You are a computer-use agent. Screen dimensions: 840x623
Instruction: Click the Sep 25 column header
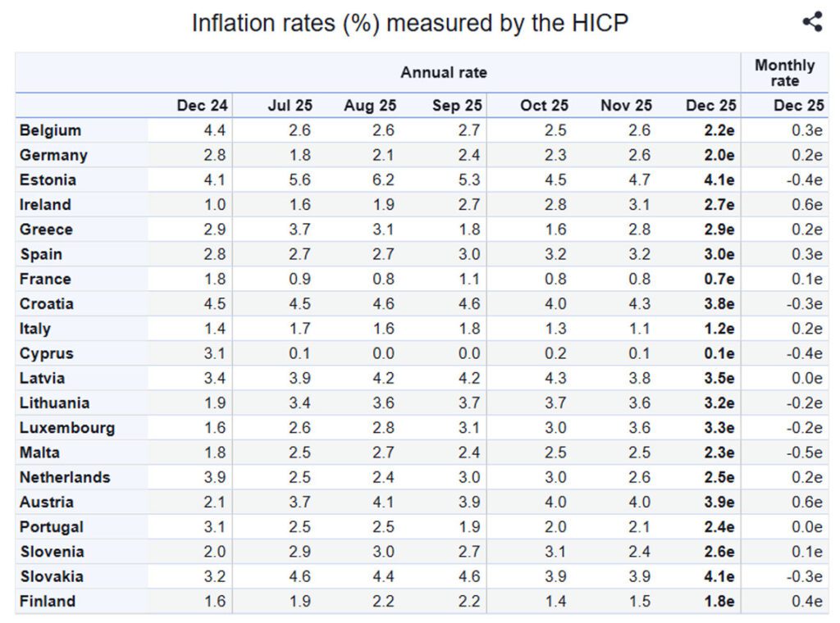[x=457, y=105]
